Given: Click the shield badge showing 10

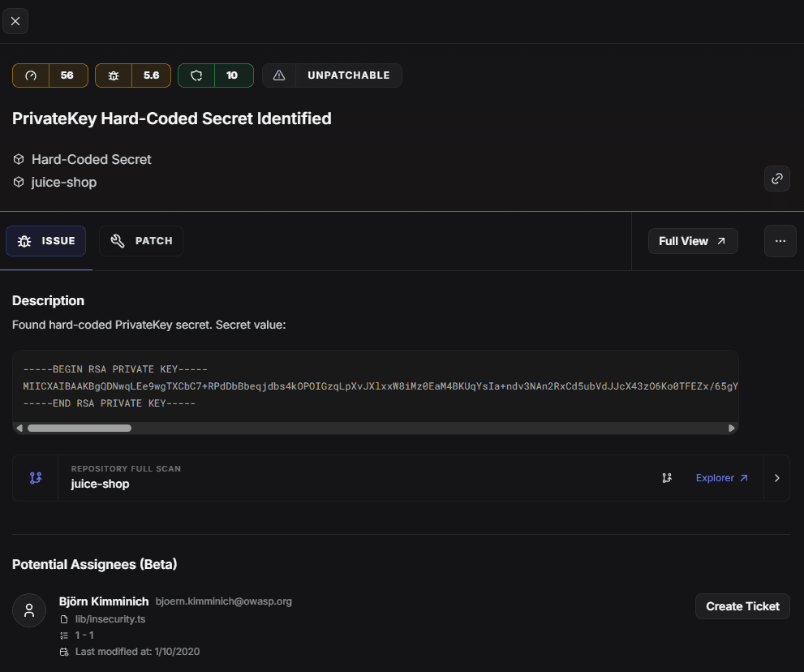Looking at the screenshot, I should point(216,75).
